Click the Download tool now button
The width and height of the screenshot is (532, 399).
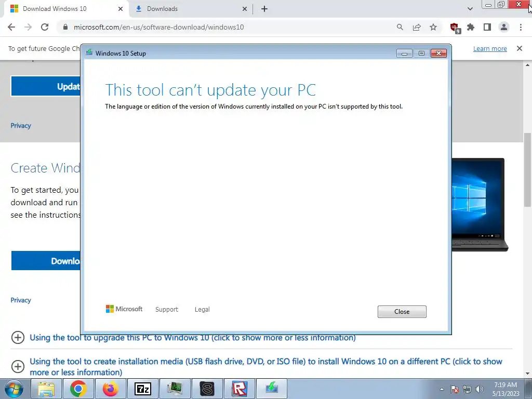(46, 261)
